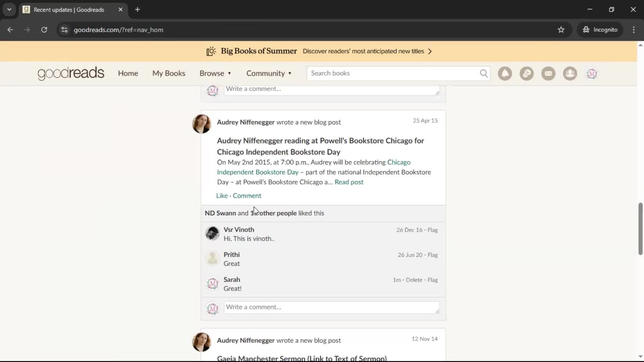
Task: Open the tab search dropdown
Action: tap(9, 10)
